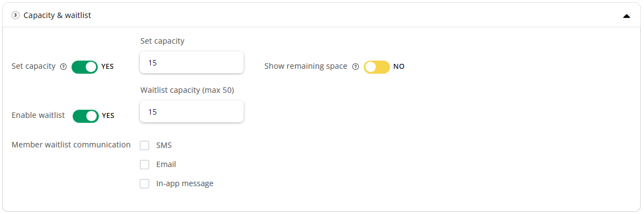
Task: Disable the Enable waitlist toggle
Action: coord(85,116)
